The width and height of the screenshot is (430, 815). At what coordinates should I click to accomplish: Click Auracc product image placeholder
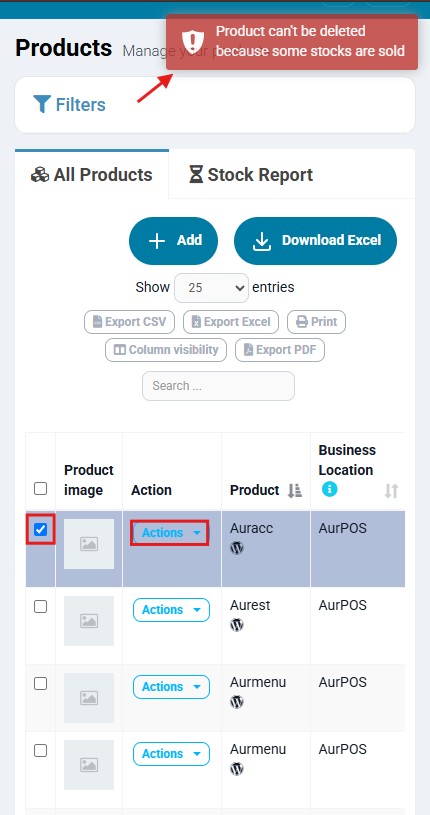click(89, 544)
